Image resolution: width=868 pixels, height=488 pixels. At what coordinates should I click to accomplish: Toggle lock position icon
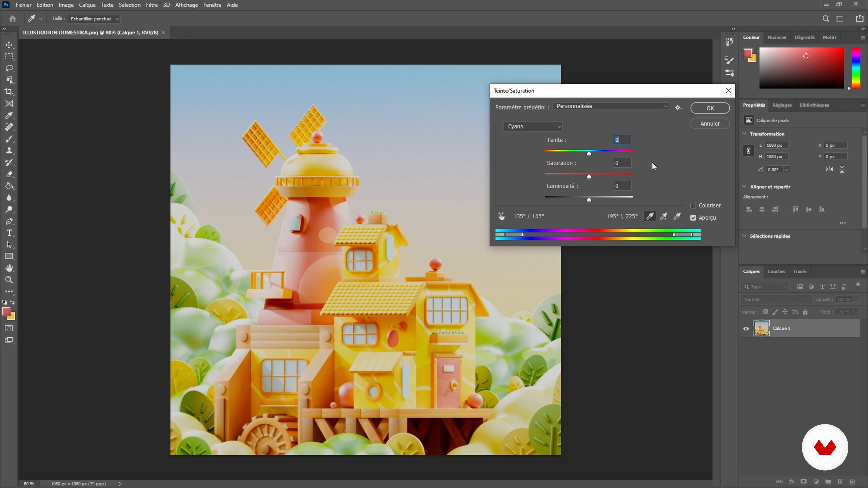click(x=785, y=312)
